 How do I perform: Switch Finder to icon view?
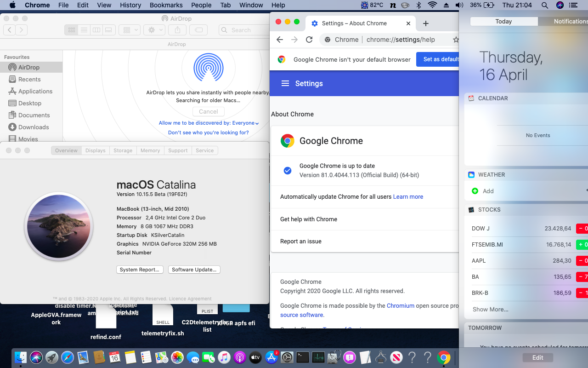coord(72,30)
